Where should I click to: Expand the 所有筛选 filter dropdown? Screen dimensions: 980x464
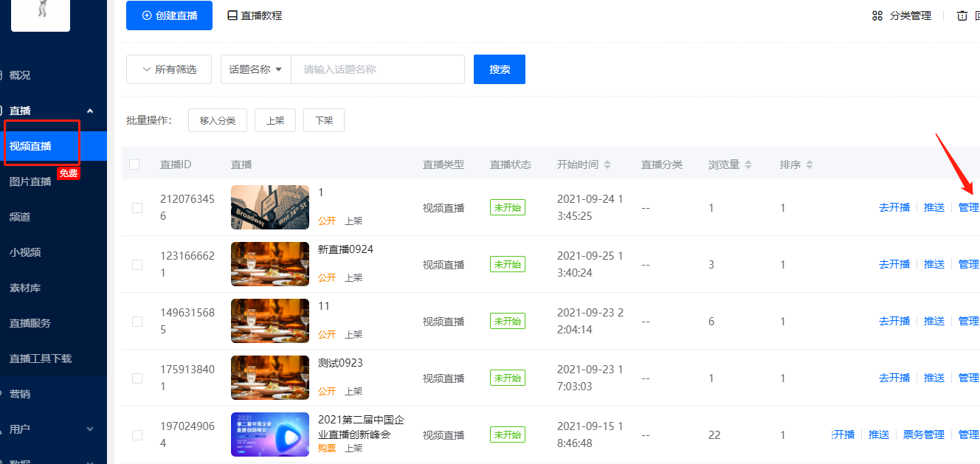tap(169, 69)
